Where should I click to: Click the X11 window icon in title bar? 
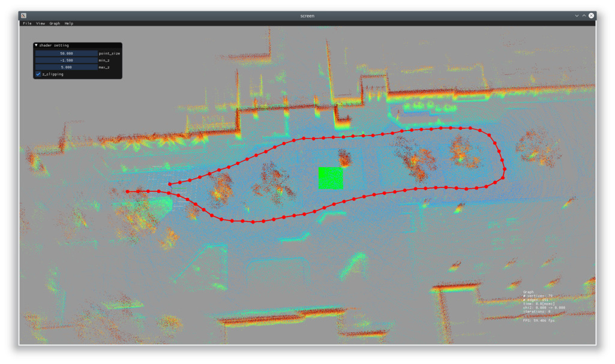point(24,16)
